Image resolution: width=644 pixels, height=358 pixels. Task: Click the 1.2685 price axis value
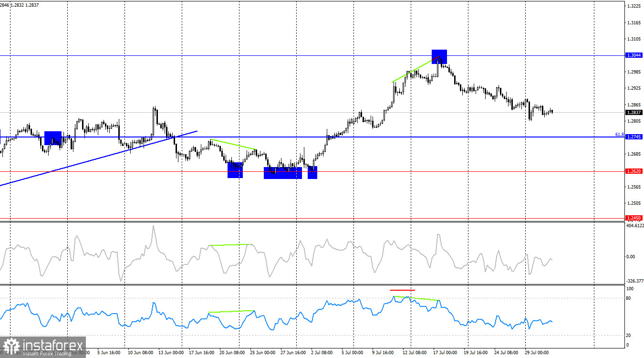coord(634,154)
